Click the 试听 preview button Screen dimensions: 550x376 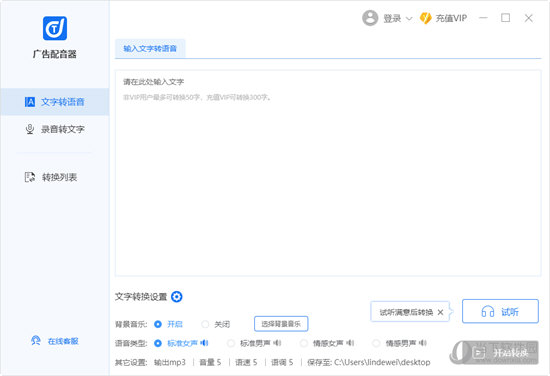coord(500,311)
